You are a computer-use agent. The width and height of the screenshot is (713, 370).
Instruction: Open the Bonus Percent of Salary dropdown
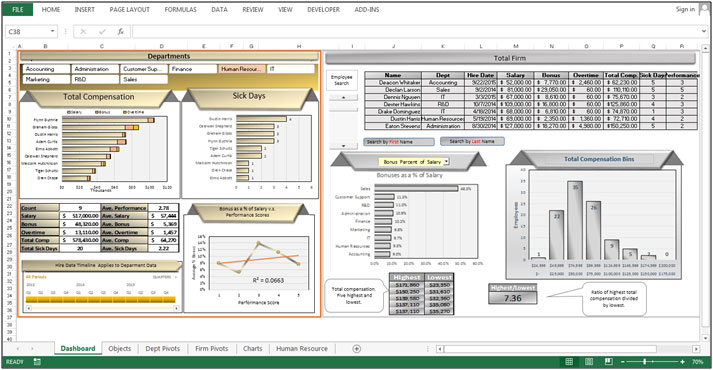tap(447, 161)
